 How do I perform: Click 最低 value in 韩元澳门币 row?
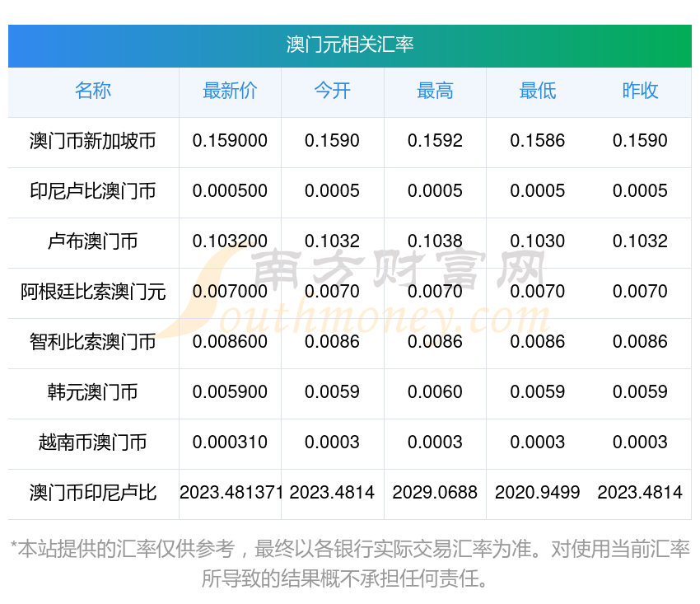tap(538, 391)
